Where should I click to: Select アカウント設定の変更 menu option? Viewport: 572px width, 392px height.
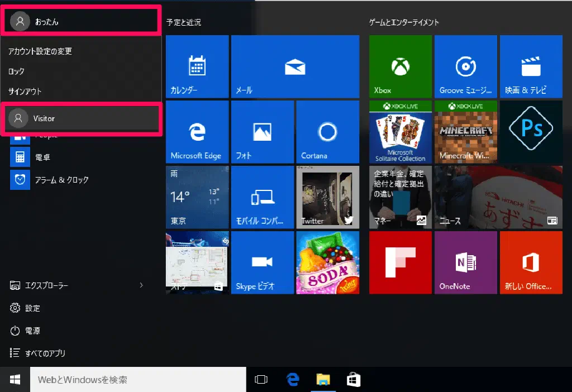(40, 51)
